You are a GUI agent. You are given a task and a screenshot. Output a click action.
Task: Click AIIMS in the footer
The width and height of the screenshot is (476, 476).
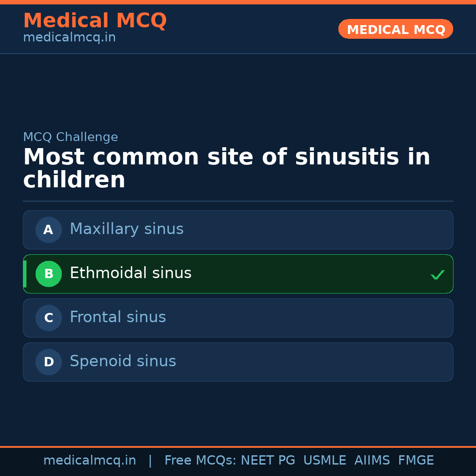(x=372, y=461)
